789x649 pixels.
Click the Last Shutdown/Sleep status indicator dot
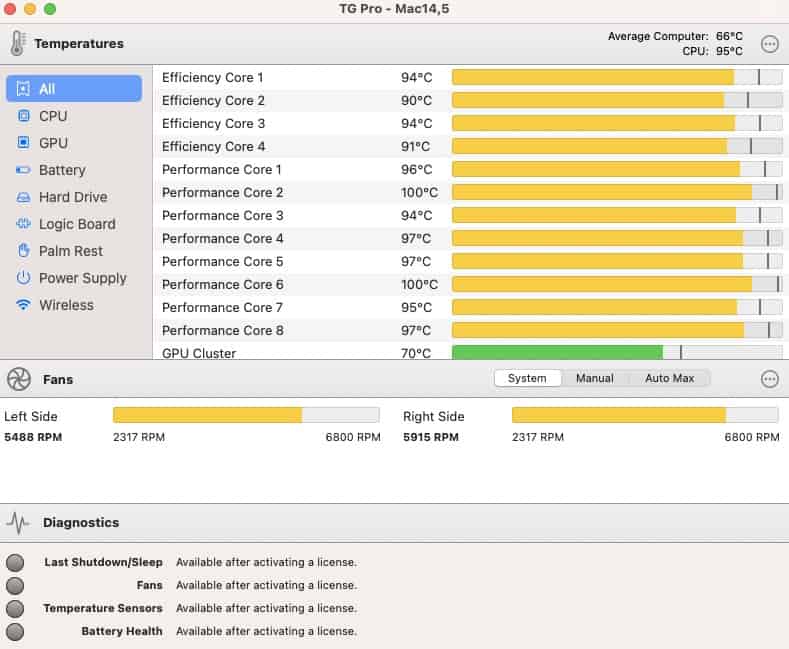15,562
